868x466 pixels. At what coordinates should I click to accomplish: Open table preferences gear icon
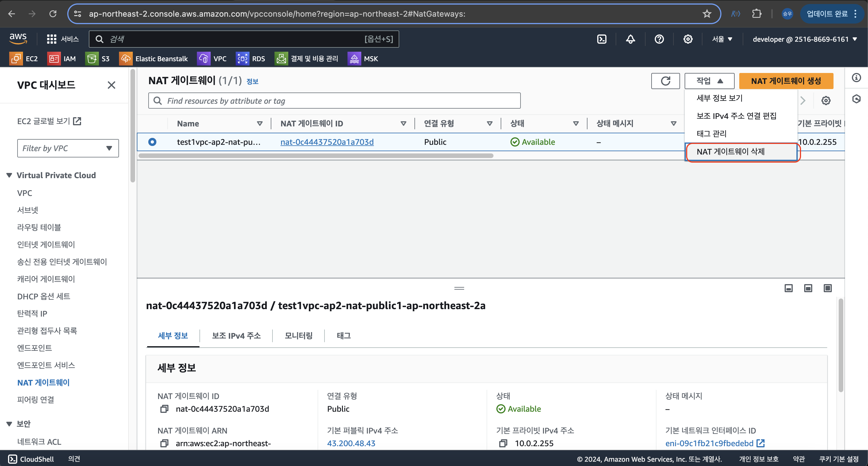pyautogui.click(x=825, y=100)
